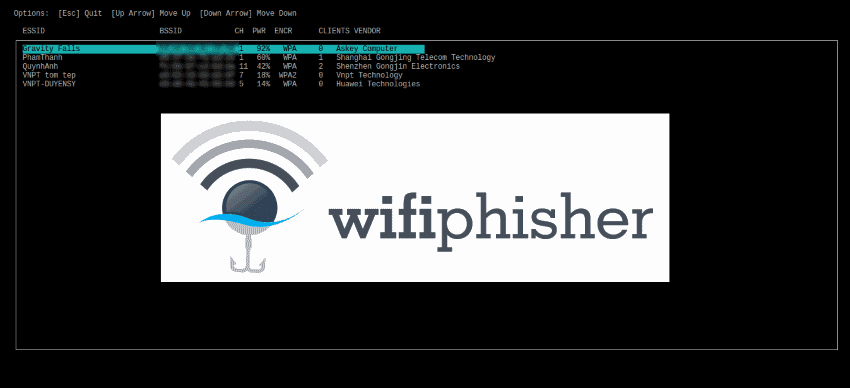Click the Askey Computer vendor entry
The height and width of the screenshot is (388, 850).
[366, 49]
